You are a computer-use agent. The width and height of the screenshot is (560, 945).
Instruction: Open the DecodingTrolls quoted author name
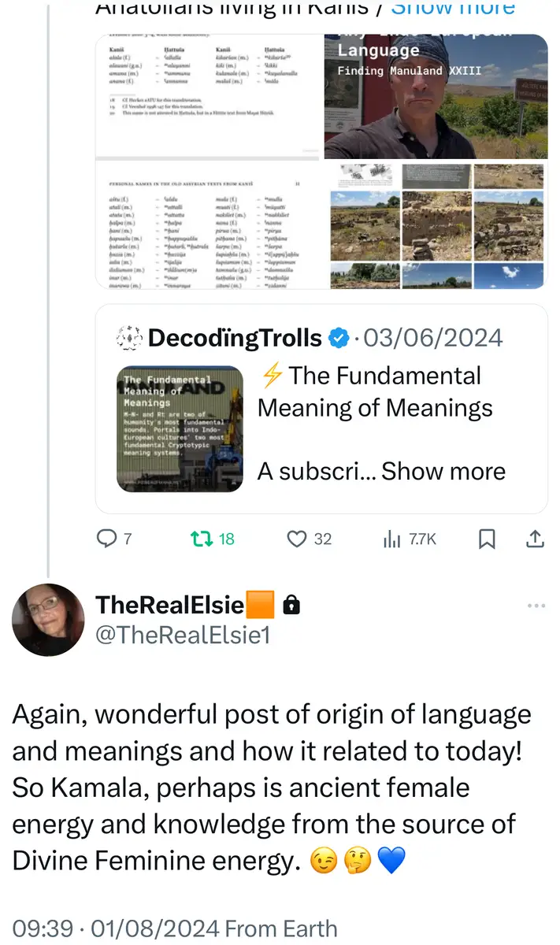[x=235, y=338]
